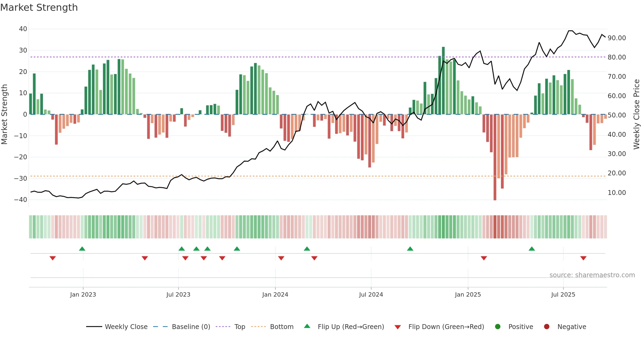Viewport: 644px width, 362px height.
Task: Click the Top legend label
Action: (x=240, y=327)
